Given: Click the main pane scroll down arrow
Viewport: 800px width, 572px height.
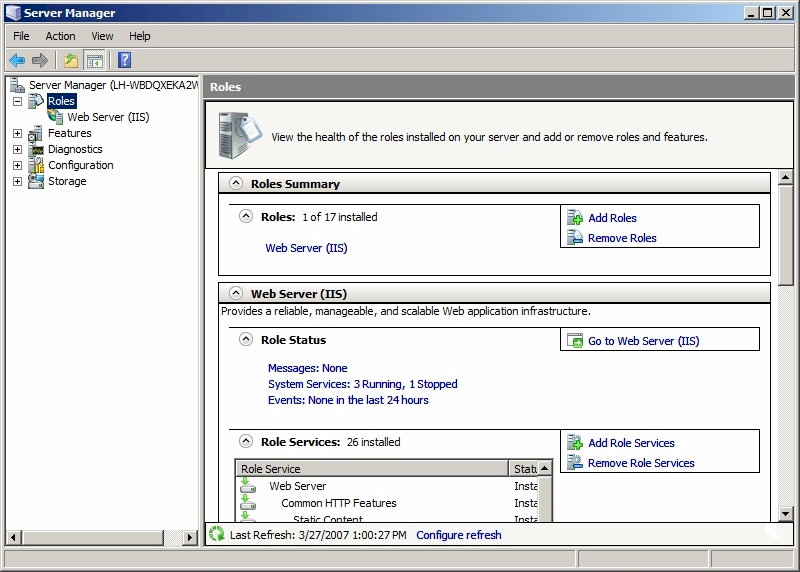Looking at the screenshot, I should pyautogui.click(x=785, y=513).
